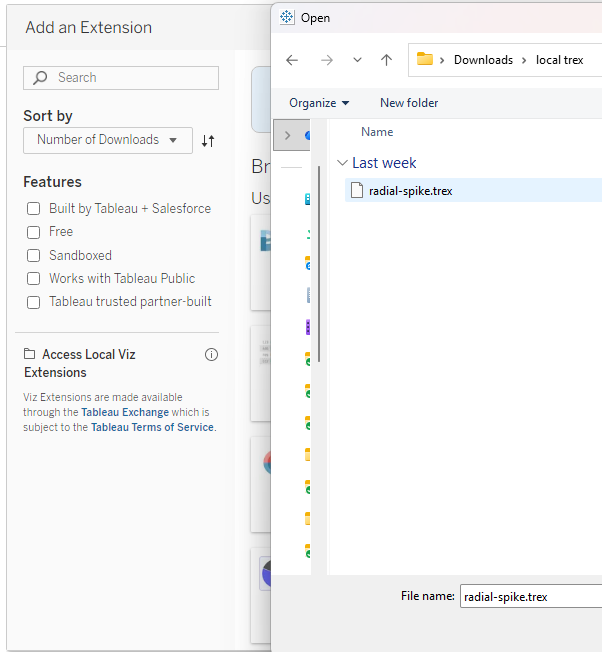Click the Search extensions field
This screenshot has width=602, height=652.
pos(121,78)
